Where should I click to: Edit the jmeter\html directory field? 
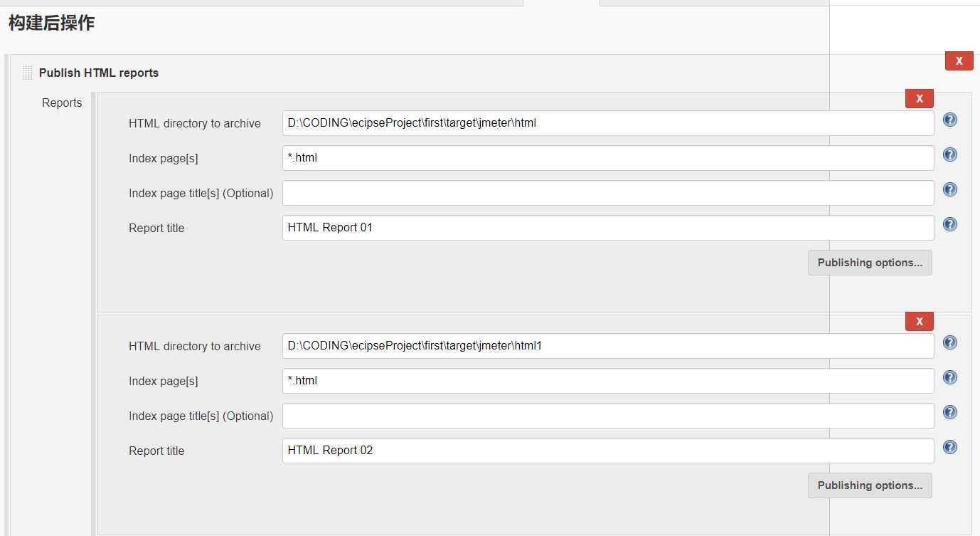pyautogui.click(x=608, y=123)
